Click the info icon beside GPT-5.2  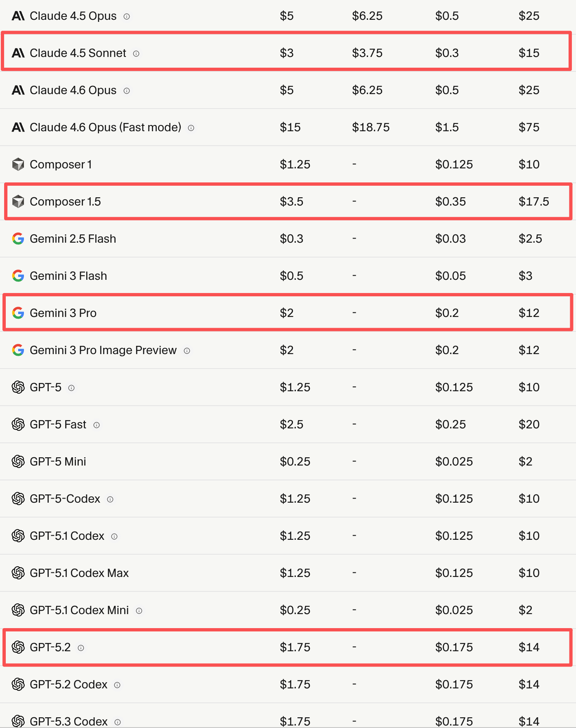click(81, 648)
